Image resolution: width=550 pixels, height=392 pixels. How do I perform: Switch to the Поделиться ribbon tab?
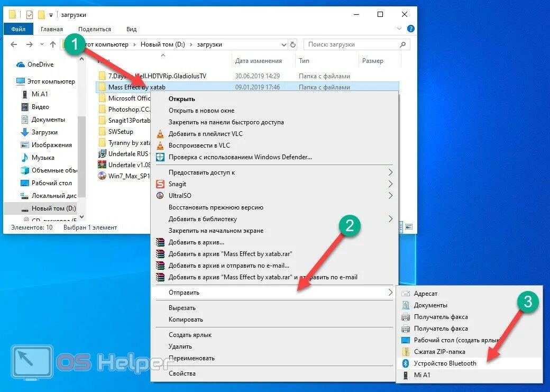pos(95,29)
